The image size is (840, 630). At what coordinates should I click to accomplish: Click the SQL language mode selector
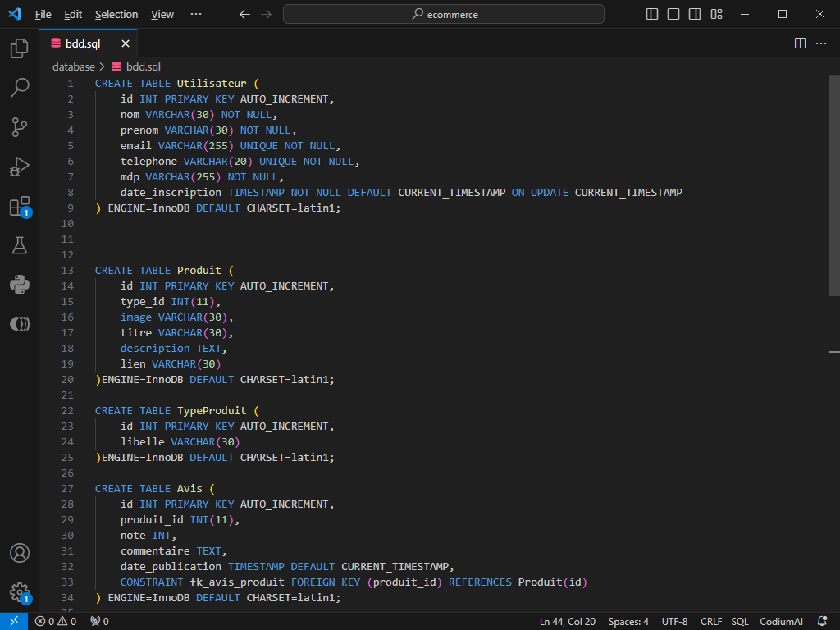click(740, 622)
